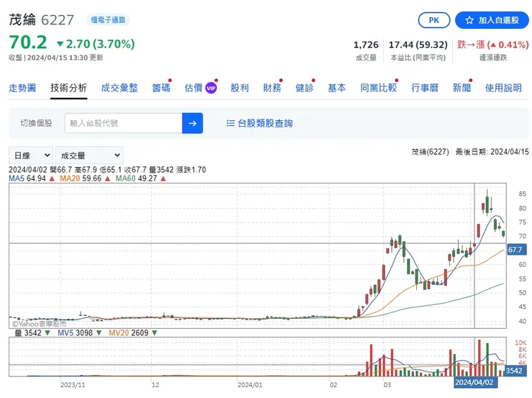Add stock via 加入自選股 button

pos(492,20)
